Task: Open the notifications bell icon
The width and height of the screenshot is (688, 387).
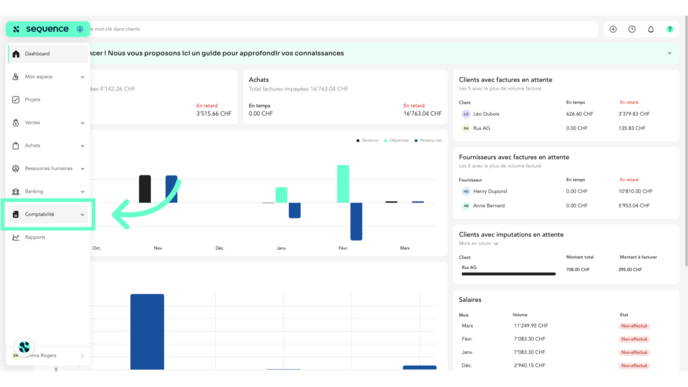Action: (651, 29)
